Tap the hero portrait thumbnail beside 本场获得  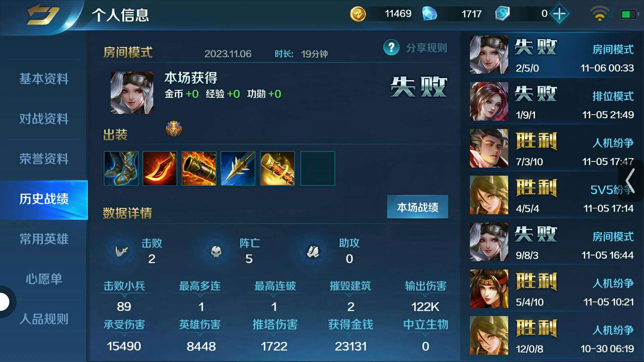click(132, 93)
